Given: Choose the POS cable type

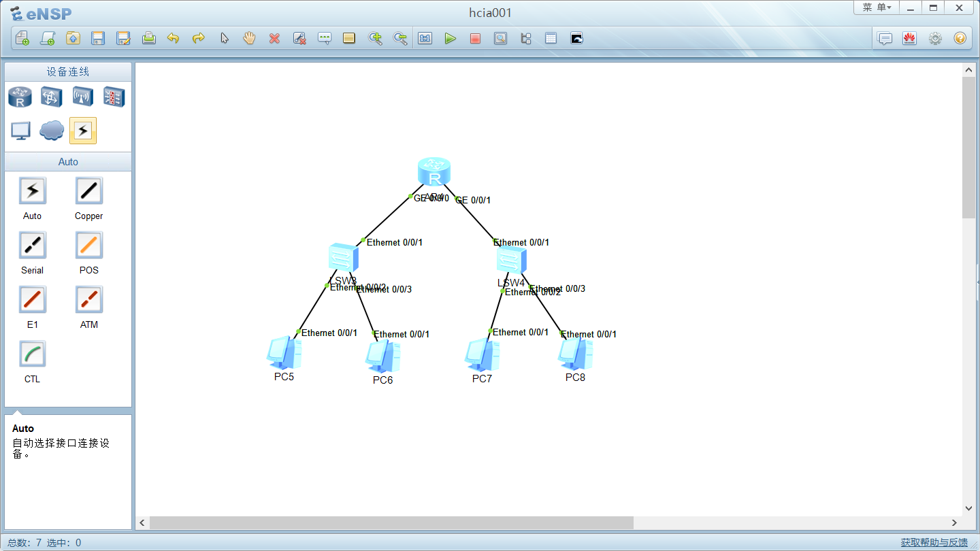Looking at the screenshot, I should click(88, 246).
